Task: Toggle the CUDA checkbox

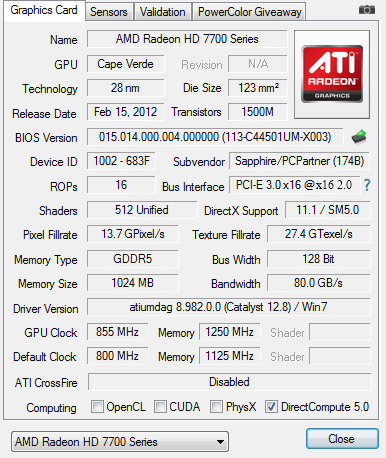Action: tap(160, 407)
